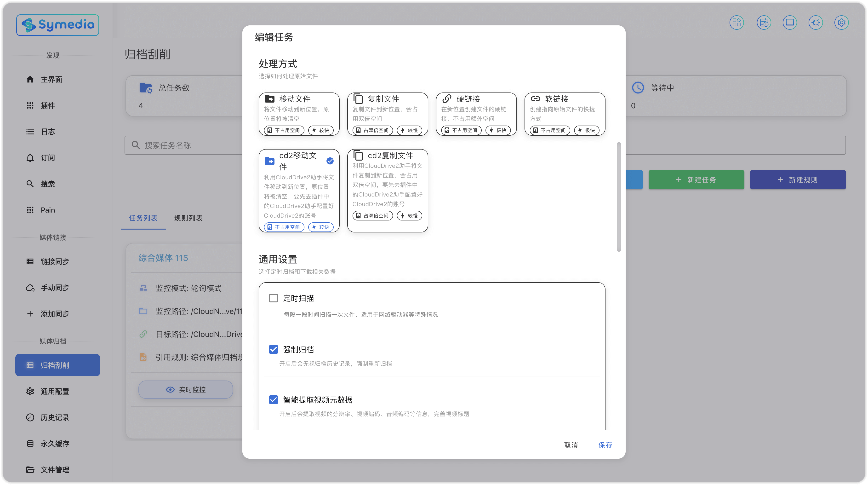Select the 复制文件 copy file option
The image size is (868, 485).
(387, 114)
